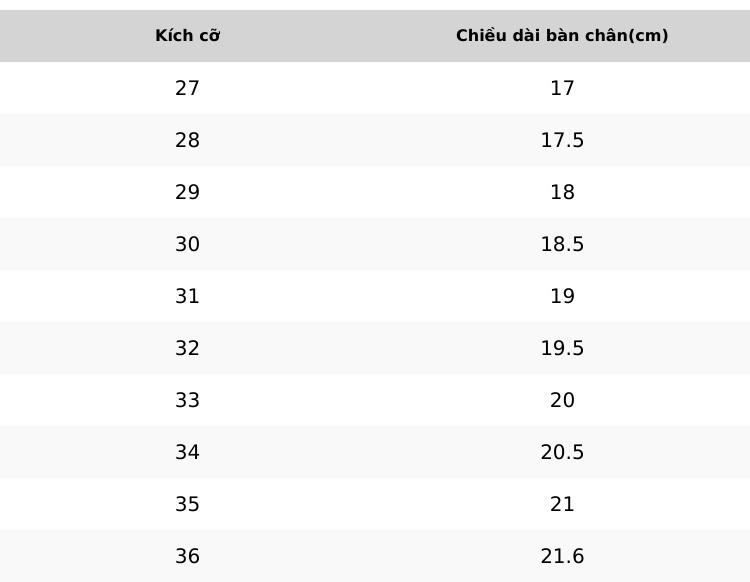Select size 27 cell
Image resolution: width=750 pixels, height=582 pixels.
pyautogui.click(x=188, y=88)
